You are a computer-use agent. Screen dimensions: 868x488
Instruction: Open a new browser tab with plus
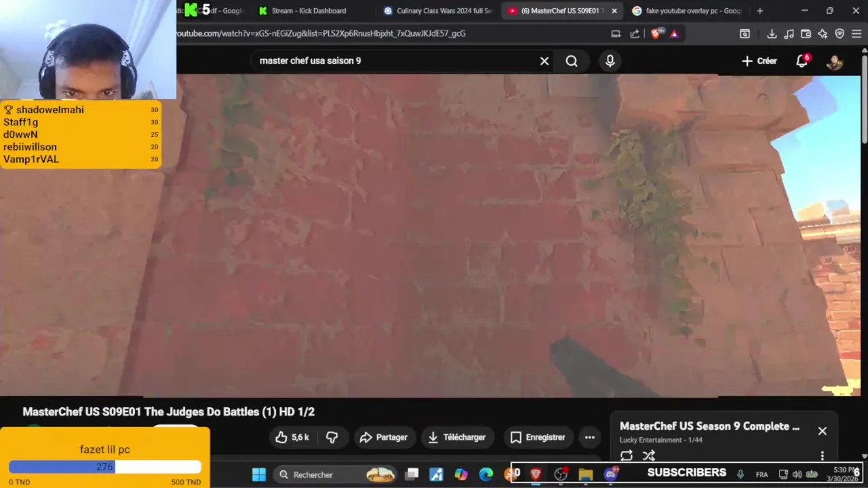coord(759,11)
